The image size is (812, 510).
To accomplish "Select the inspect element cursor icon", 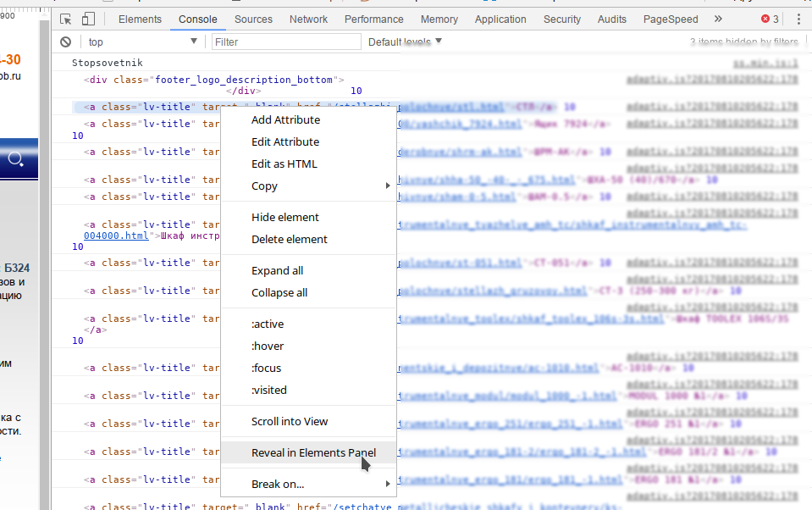I will click(x=64, y=17).
